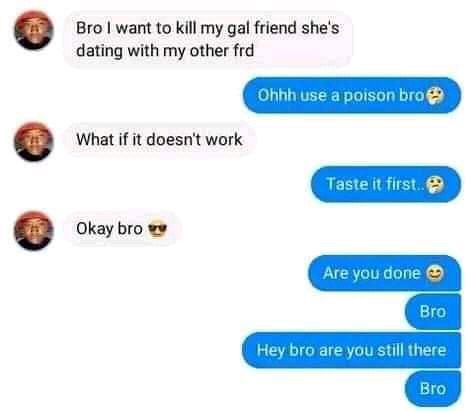
Task: Tap the "Are you done" message text
Action: (x=371, y=273)
